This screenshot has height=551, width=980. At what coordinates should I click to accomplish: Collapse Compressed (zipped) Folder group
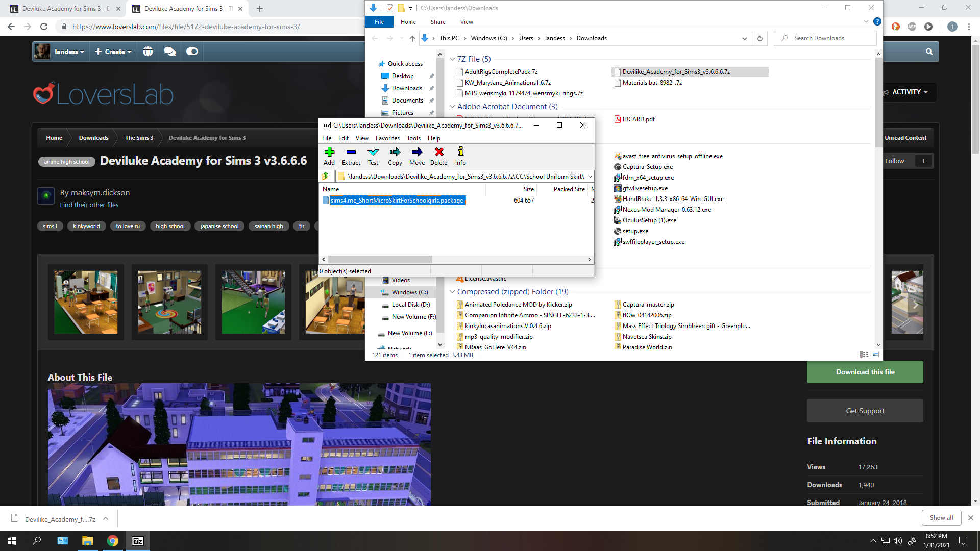tap(452, 292)
